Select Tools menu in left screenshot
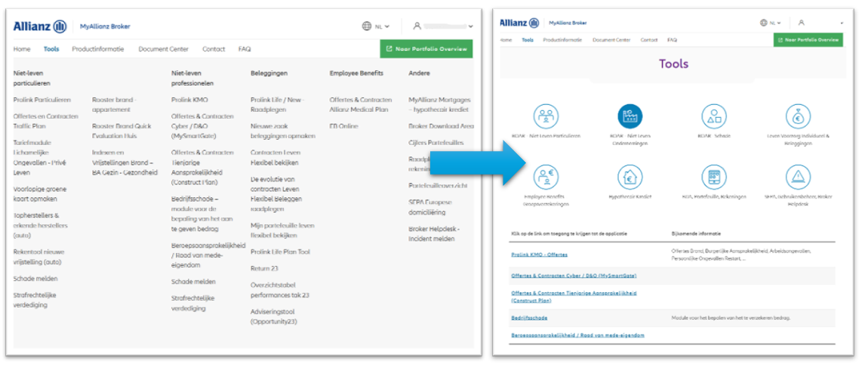 click(x=51, y=49)
